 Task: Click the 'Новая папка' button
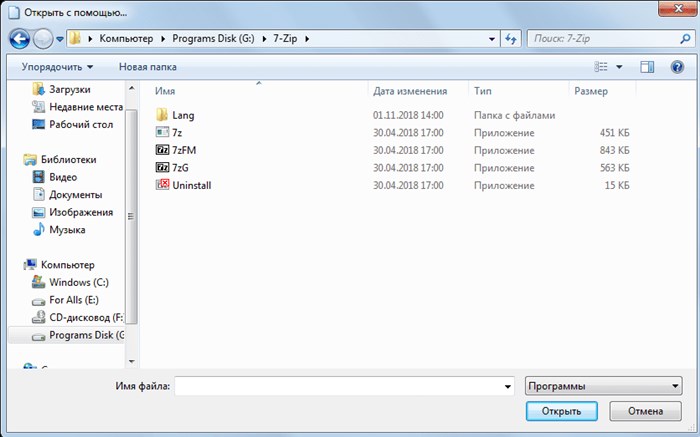(147, 67)
